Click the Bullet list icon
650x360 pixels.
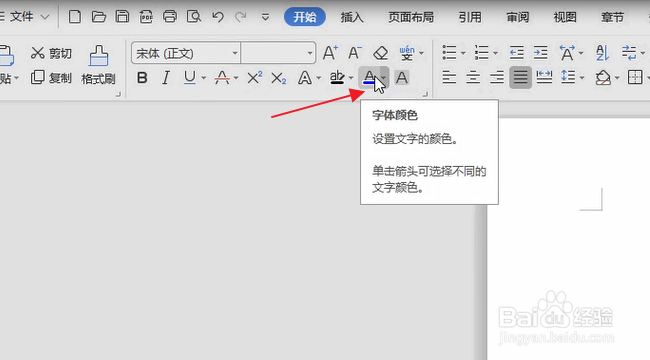[450, 53]
